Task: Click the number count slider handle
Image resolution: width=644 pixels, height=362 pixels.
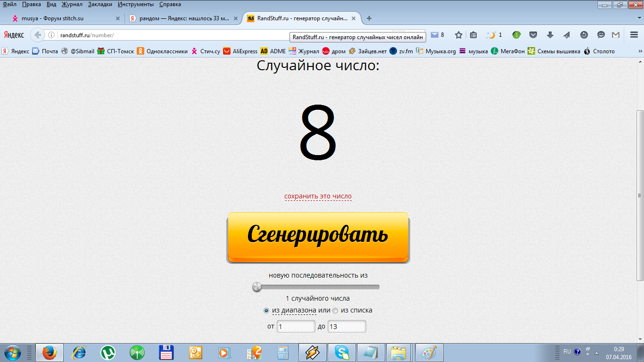Action: (x=257, y=287)
